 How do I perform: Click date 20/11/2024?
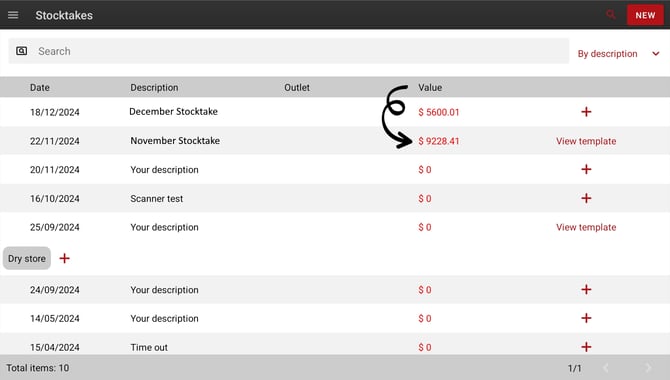pyautogui.click(x=55, y=170)
